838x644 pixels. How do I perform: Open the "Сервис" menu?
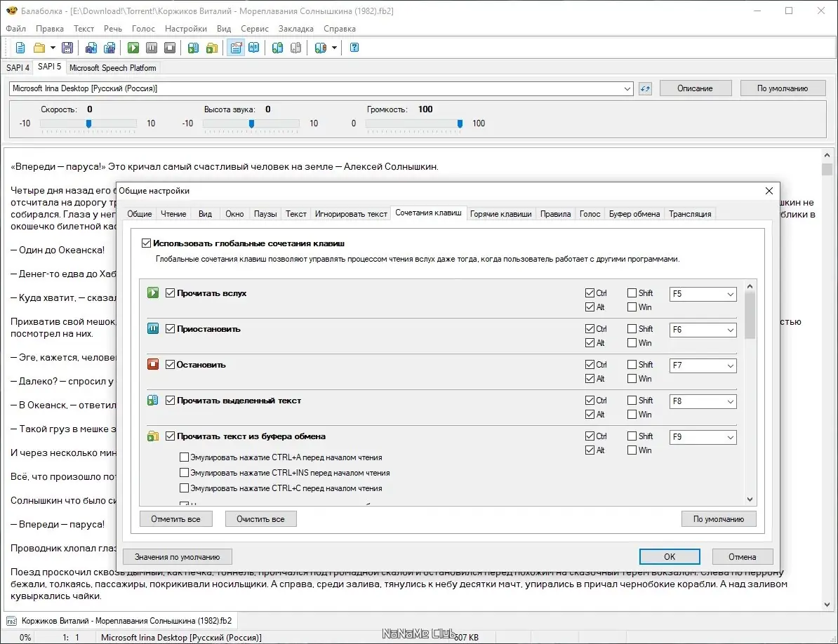254,29
